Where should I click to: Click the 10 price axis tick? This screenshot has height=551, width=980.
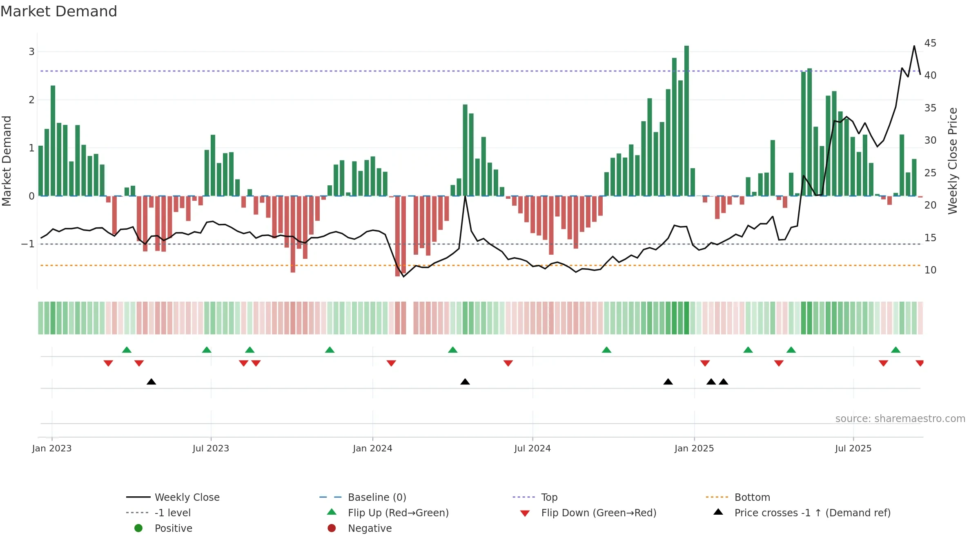pyautogui.click(x=930, y=270)
